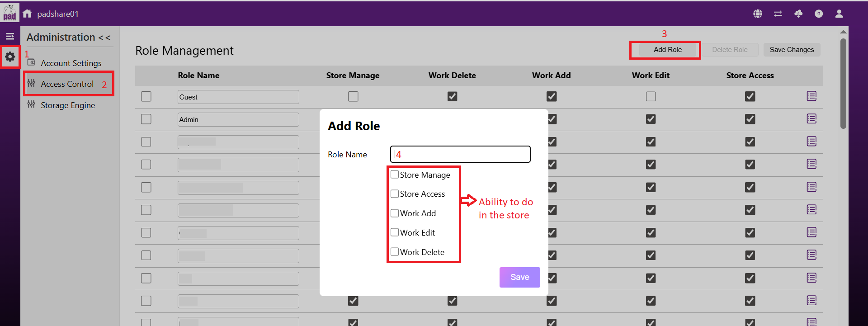
Task: Open the hamburger menu icon
Action: [x=10, y=37]
